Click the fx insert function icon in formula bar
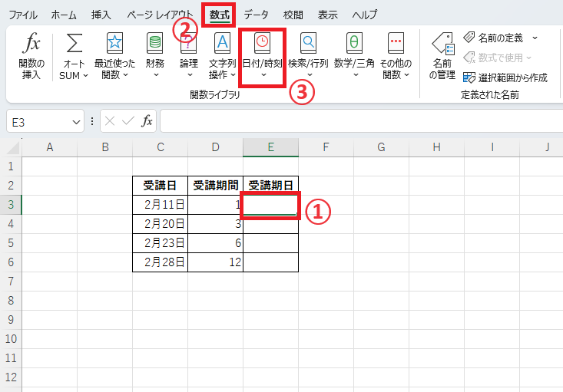The height and width of the screenshot is (392, 563). tap(147, 121)
